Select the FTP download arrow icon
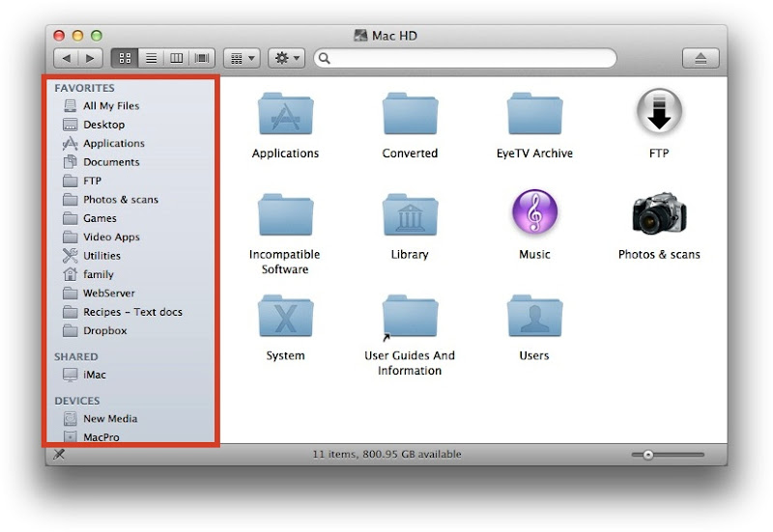The width and height of the screenshot is (773, 532). coord(659,112)
